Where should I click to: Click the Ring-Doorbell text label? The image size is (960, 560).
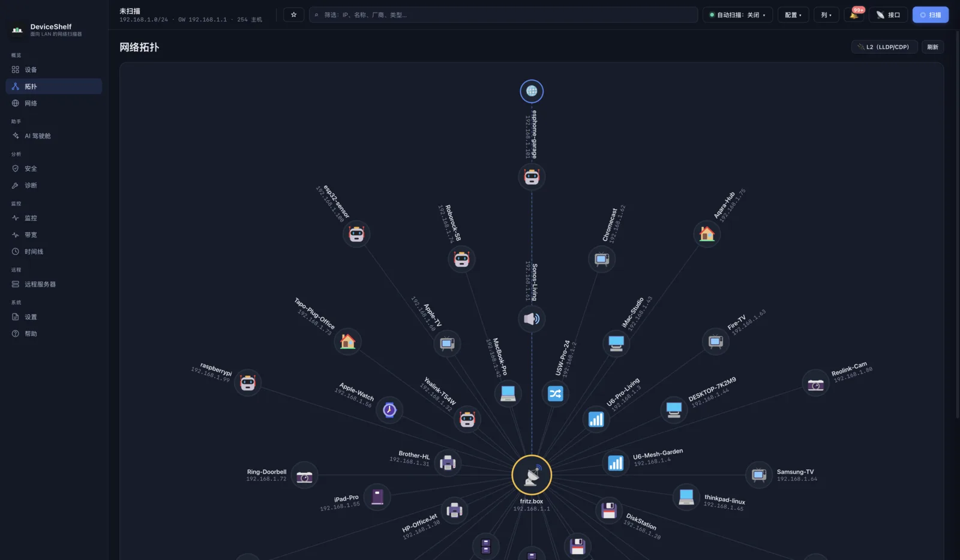pyautogui.click(x=266, y=472)
